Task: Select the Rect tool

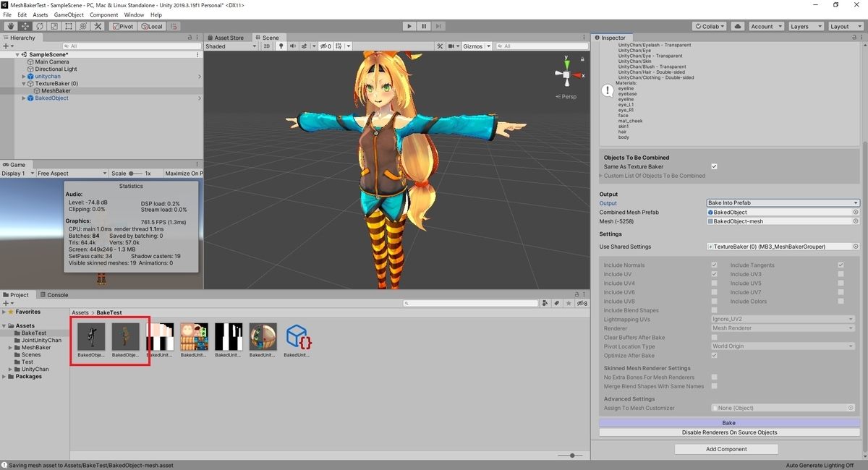Action: (68, 26)
